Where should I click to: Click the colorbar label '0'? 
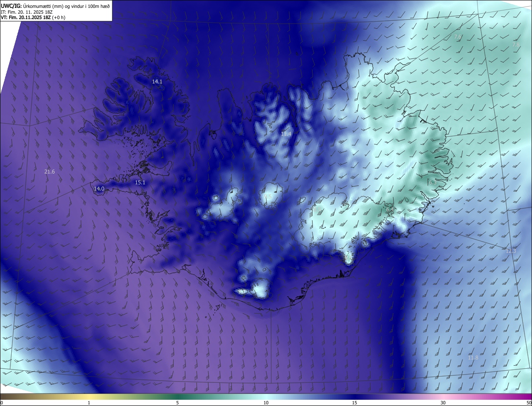click(2, 403)
